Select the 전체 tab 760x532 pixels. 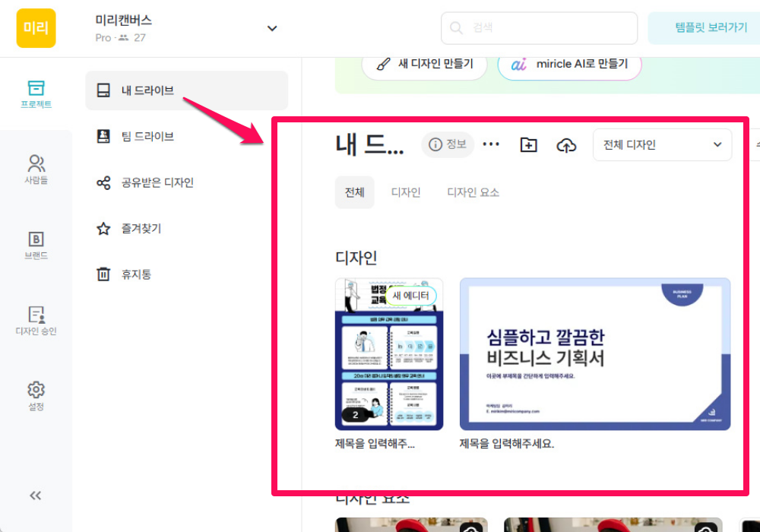[x=354, y=192]
